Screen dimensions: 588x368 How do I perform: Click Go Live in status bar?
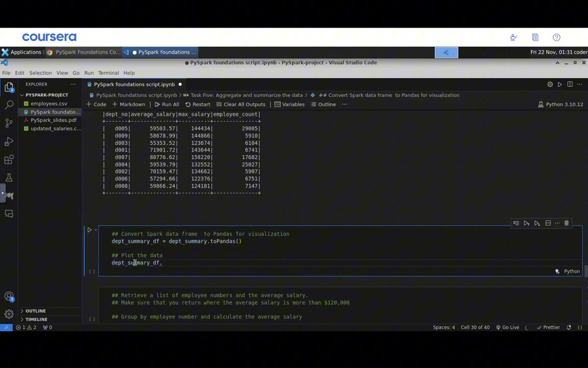click(x=507, y=328)
